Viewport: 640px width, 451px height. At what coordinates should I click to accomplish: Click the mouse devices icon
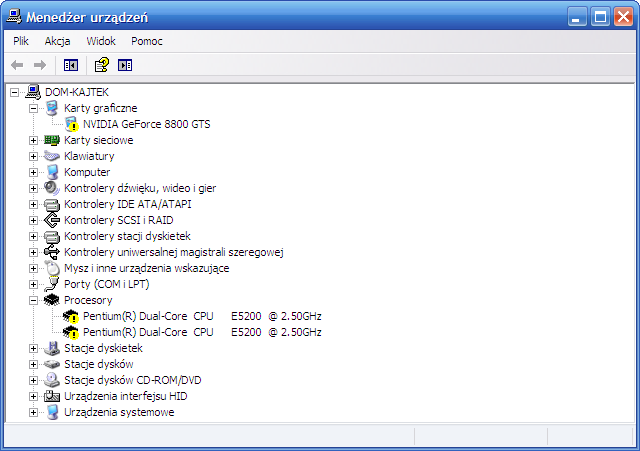52,268
